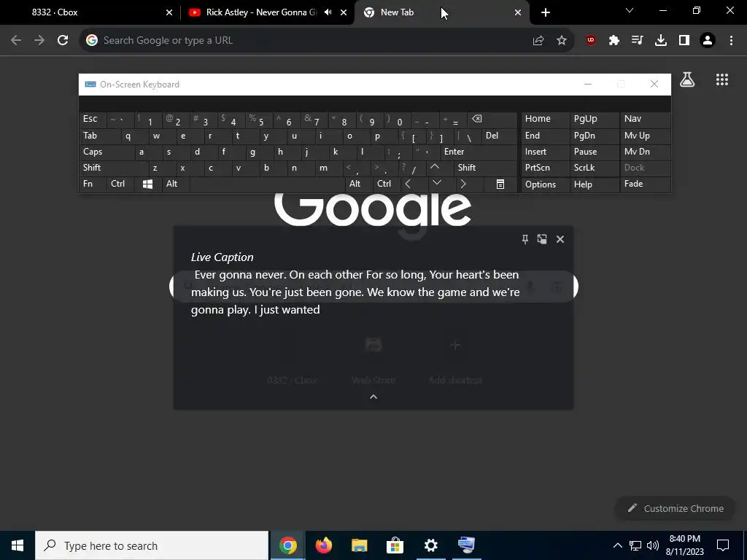Click the Mv Up key on On-Screen Keyboard
Screen dimensions: 747x560
(645, 136)
